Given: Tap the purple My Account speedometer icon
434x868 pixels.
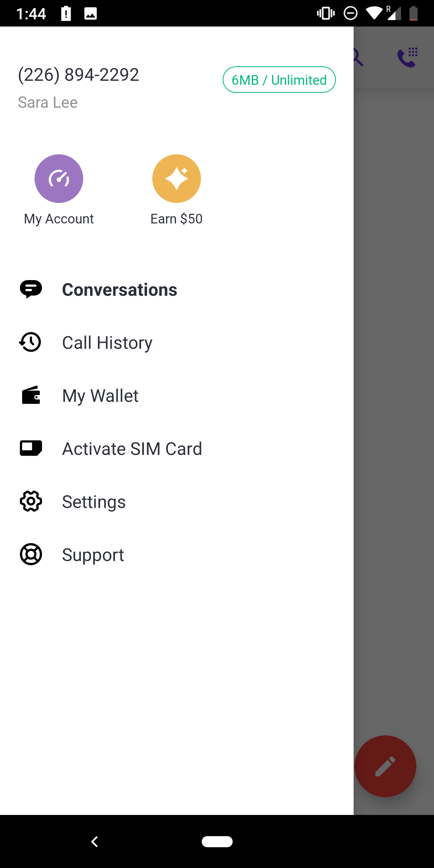Looking at the screenshot, I should coord(59,178).
